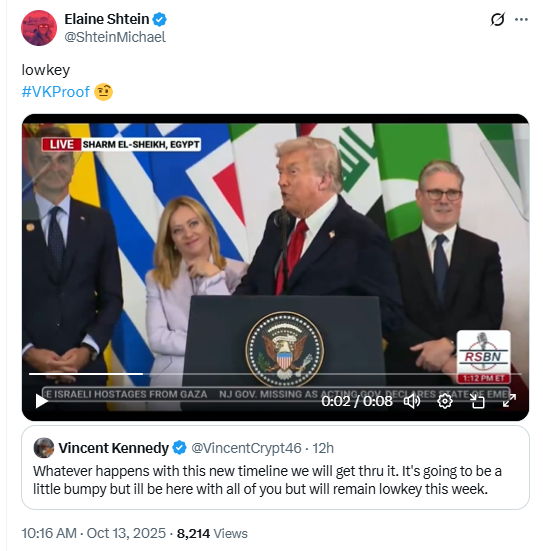The height and width of the screenshot is (551, 543).
Task: Play the embedded video
Action: click(x=42, y=401)
